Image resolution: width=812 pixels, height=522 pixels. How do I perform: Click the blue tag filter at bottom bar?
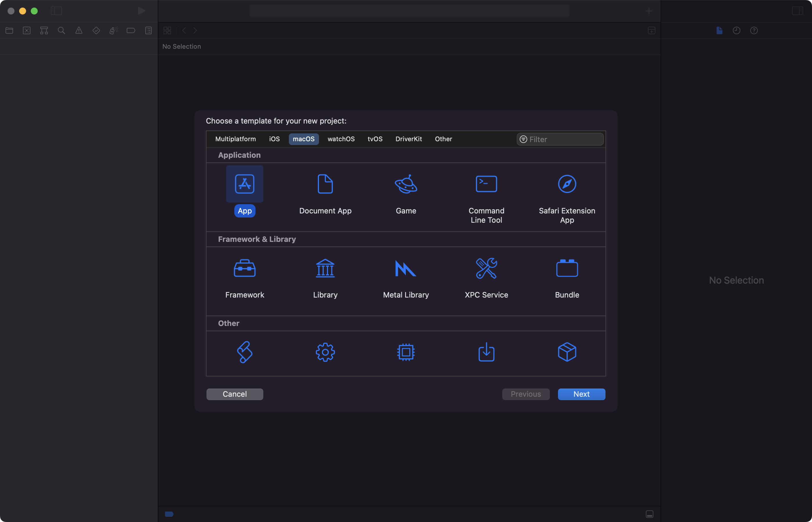coord(169,514)
